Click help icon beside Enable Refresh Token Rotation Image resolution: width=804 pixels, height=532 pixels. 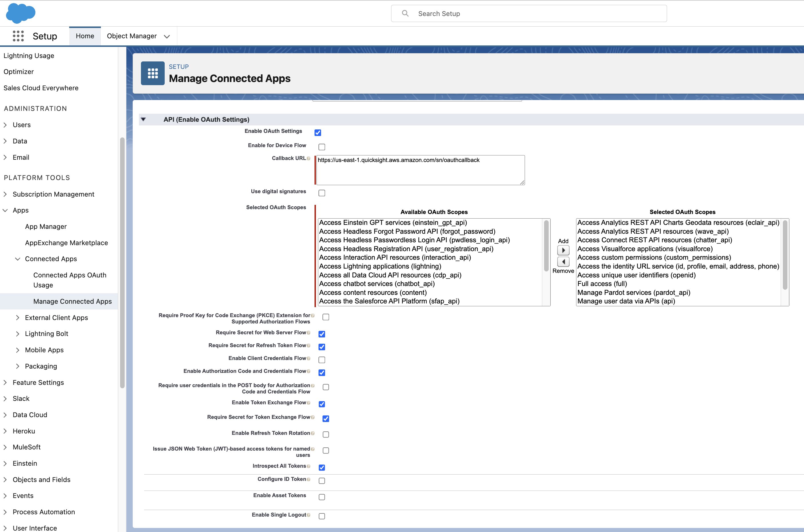tap(313, 433)
